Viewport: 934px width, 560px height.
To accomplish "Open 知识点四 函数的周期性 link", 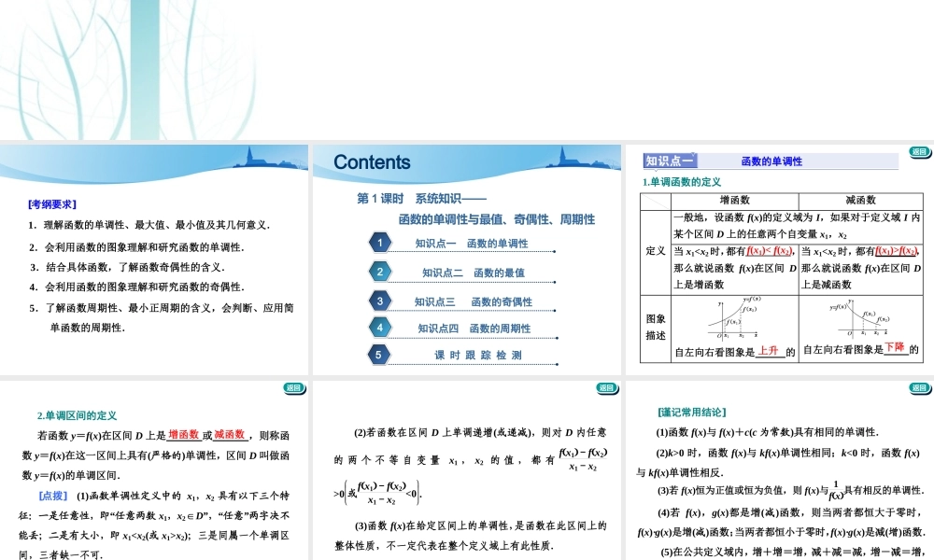I will (474, 328).
